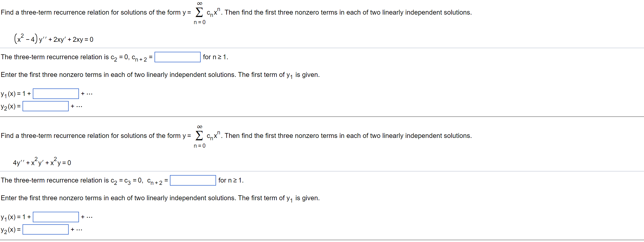Click the recurrence relation answer box for the second problem
The height and width of the screenshot is (242, 644).
click(x=193, y=181)
